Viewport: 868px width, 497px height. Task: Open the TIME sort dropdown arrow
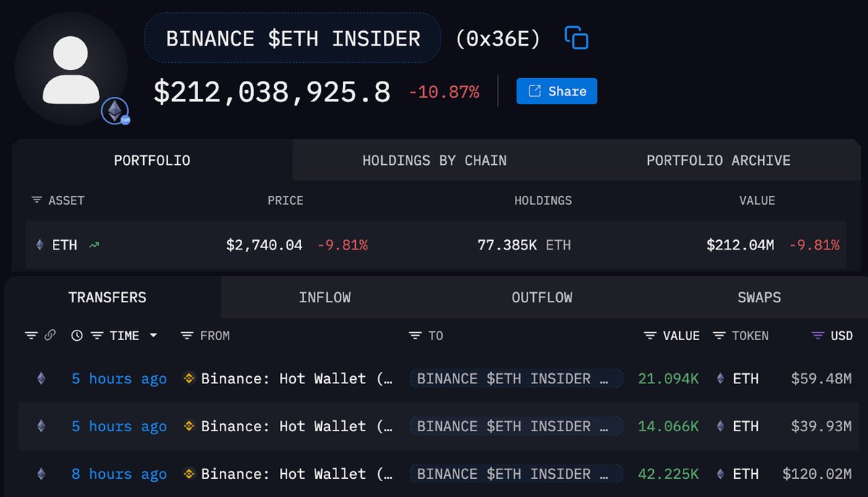coord(153,336)
